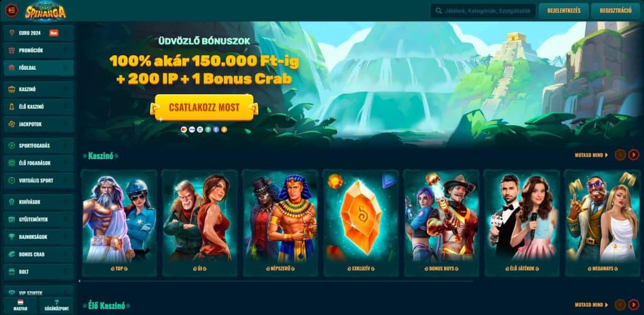Image resolution: width=644 pixels, height=315 pixels.
Task: Go to the next Élő Kaszinó slide
Action: pyautogui.click(x=634, y=305)
